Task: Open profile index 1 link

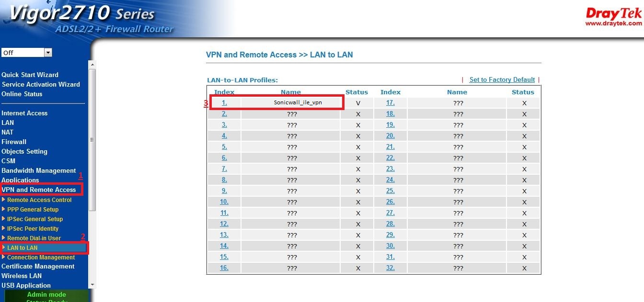Action: point(224,103)
